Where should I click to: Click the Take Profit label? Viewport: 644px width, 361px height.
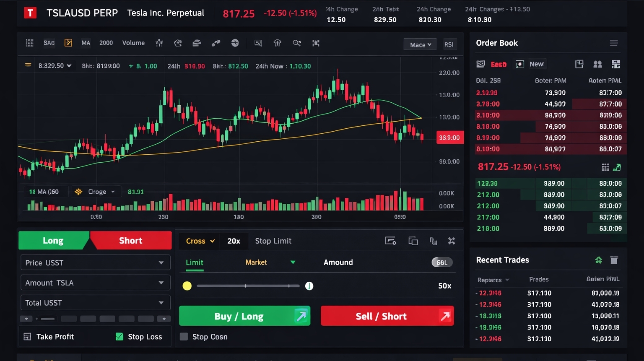pos(55,337)
